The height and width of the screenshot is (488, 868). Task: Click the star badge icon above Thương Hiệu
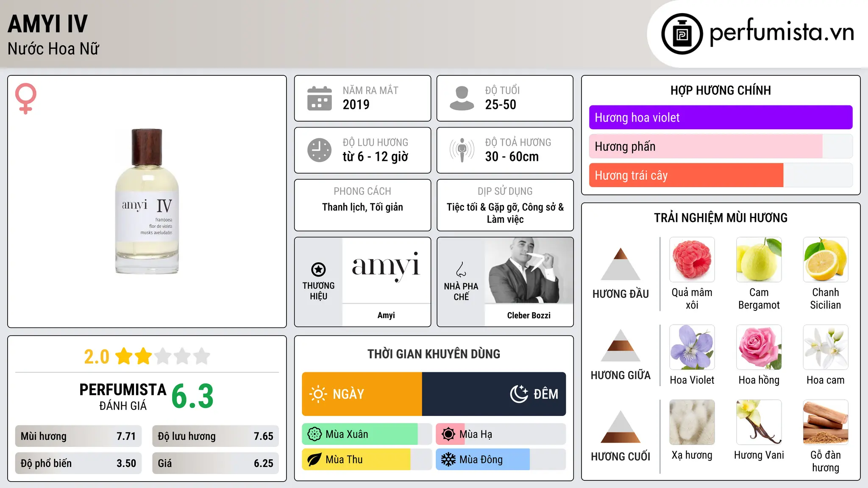(318, 269)
